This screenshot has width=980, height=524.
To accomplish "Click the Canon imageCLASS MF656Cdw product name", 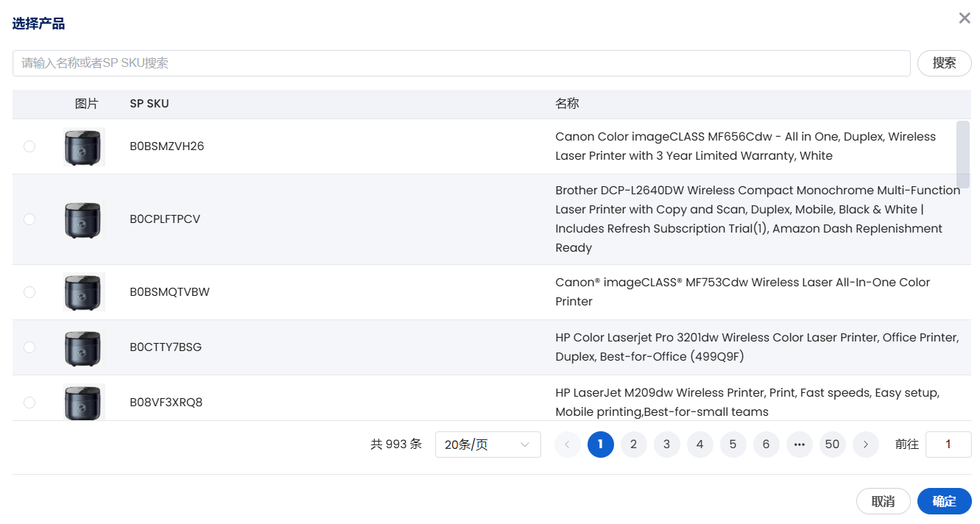I will 746,146.
